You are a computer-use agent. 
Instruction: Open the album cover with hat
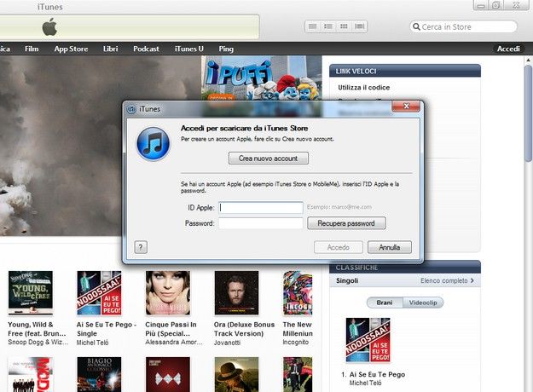pos(236,374)
